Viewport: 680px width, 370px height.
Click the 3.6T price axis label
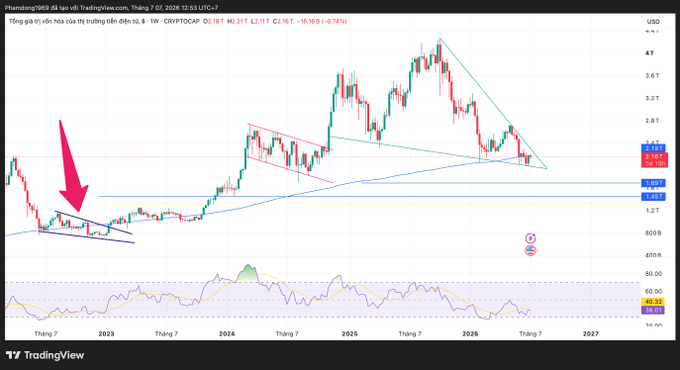point(652,75)
